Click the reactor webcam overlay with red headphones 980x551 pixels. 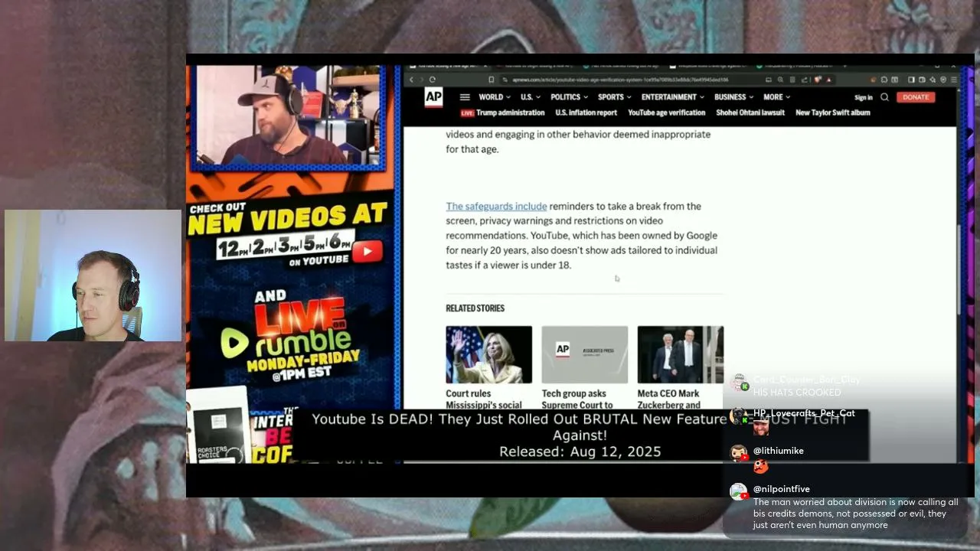[x=93, y=275]
